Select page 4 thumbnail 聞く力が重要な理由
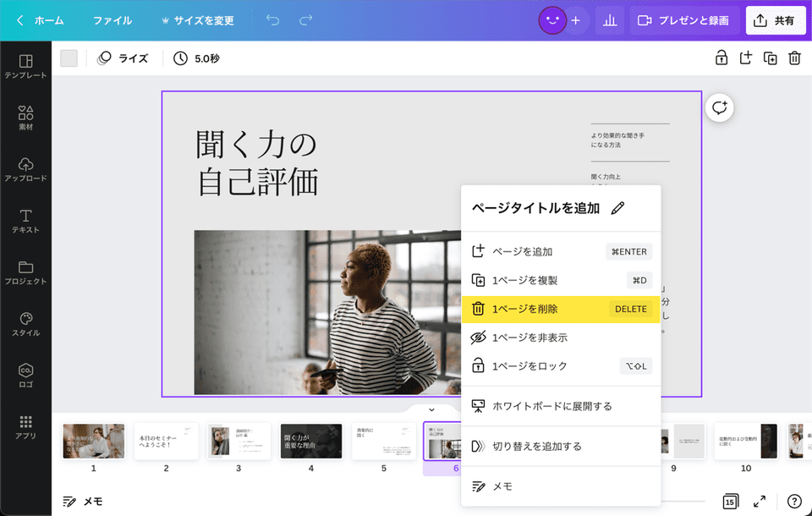Image resolution: width=812 pixels, height=516 pixels. [x=310, y=441]
